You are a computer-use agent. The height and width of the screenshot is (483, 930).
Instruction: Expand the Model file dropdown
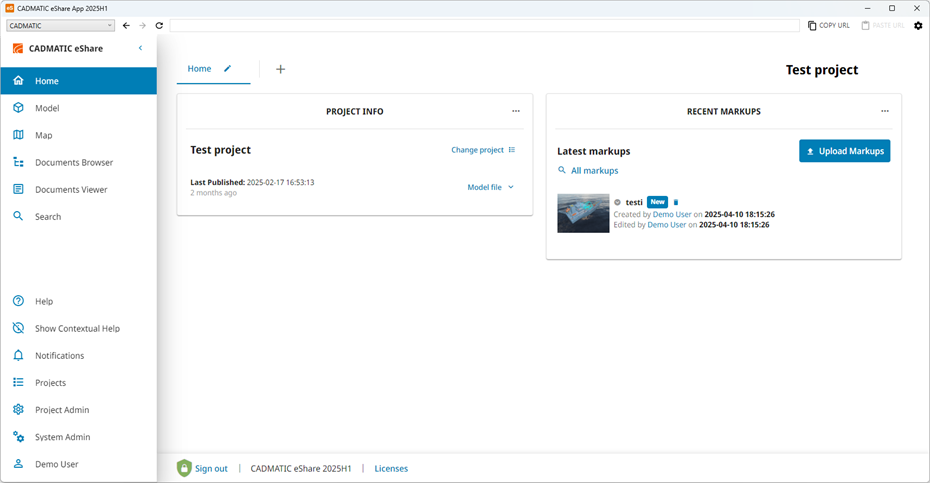click(x=490, y=187)
